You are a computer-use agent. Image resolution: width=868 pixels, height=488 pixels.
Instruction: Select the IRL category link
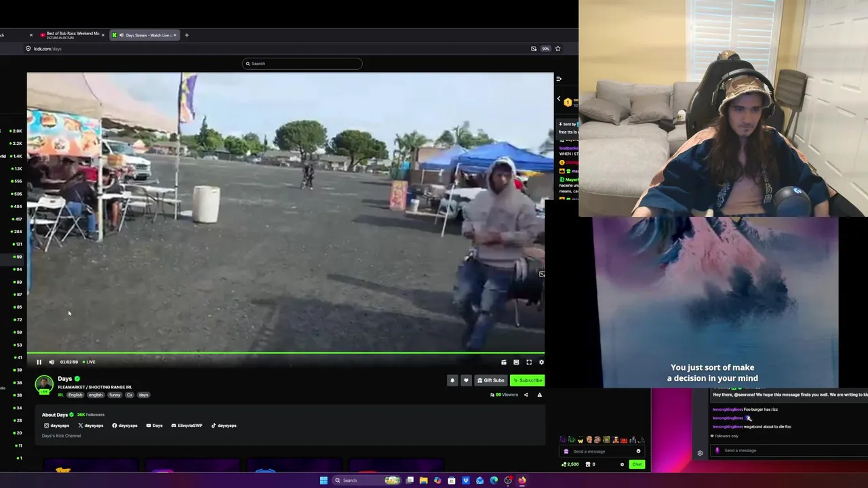(x=60, y=394)
